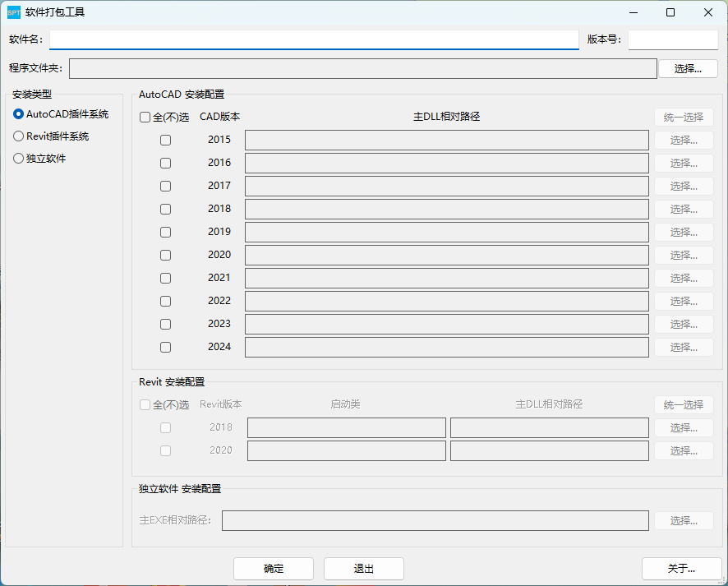Screen dimensions: 728x586
Task: Click the CAD 2024 DLL path field
Action: click(x=447, y=347)
